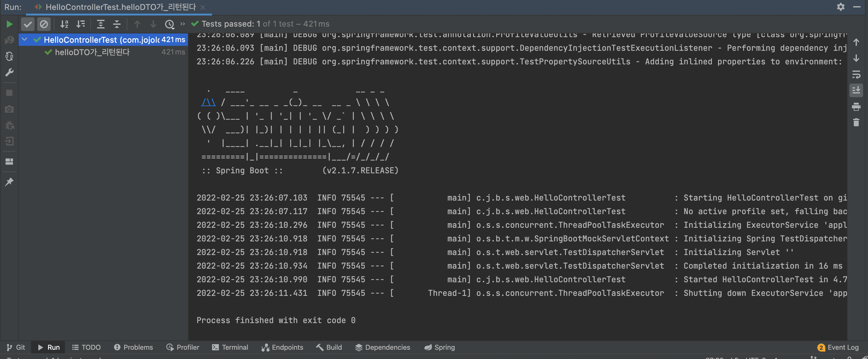Viewport: 868px width, 359px height.
Task: Open the Event Log
Action: (838, 347)
